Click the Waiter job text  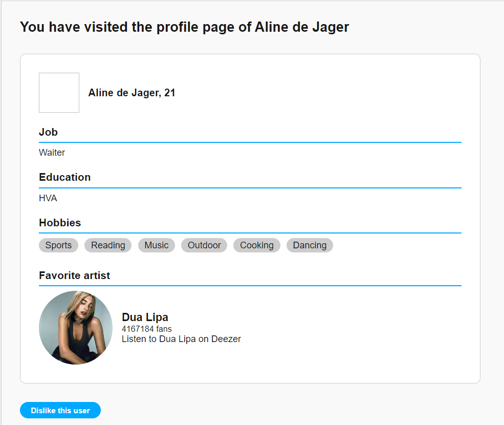click(x=52, y=153)
